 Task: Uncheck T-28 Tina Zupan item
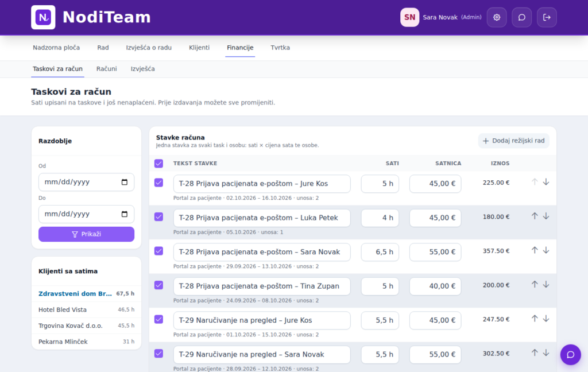tap(158, 285)
